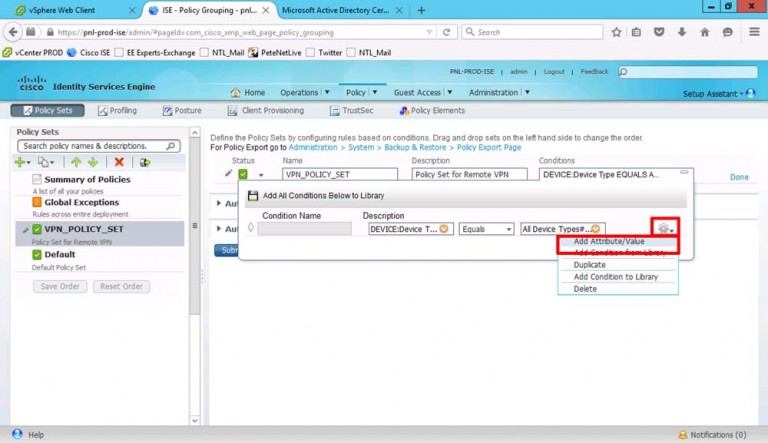Select Add Condition to Library menu item
Screen dimensions: 768x443
point(616,277)
